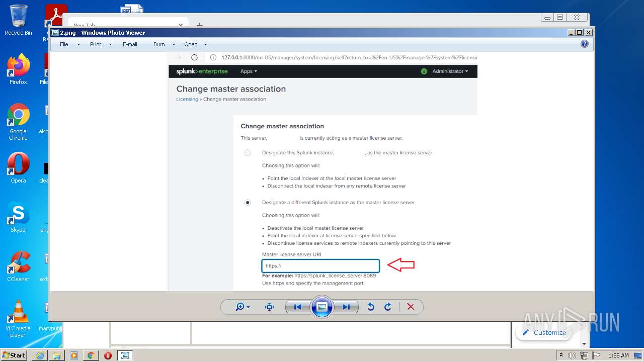Click Chrome's scrollbar down arrow
Screen dimensions: 644x362
click(x=584, y=344)
